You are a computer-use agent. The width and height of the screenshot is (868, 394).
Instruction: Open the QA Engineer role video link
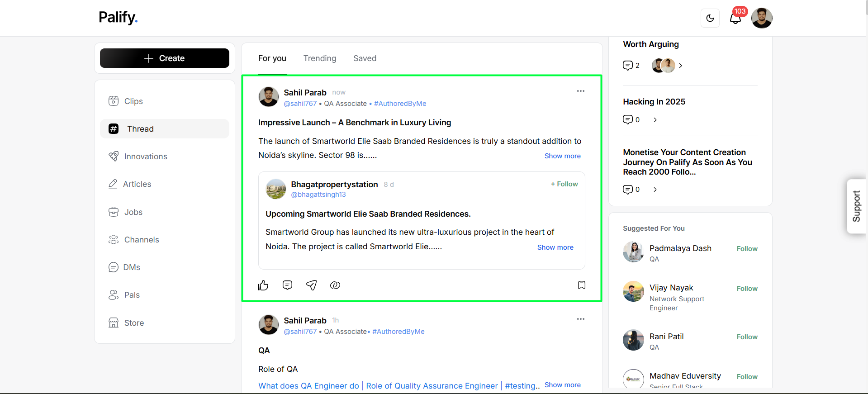click(397, 386)
